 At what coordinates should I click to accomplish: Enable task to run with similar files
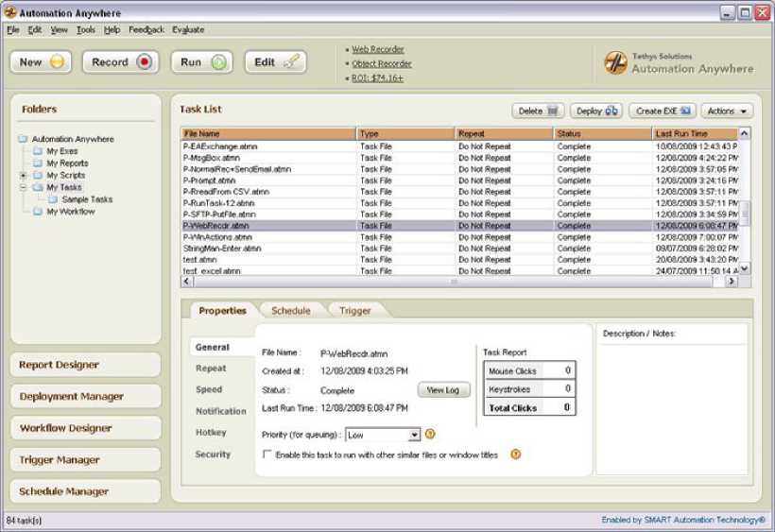pos(267,455)
